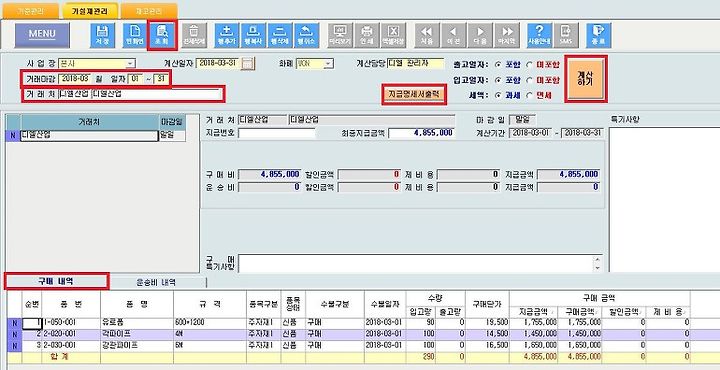Click the 구매금액 column header in the table
720x370 pixels.
(x=580, y=312)
